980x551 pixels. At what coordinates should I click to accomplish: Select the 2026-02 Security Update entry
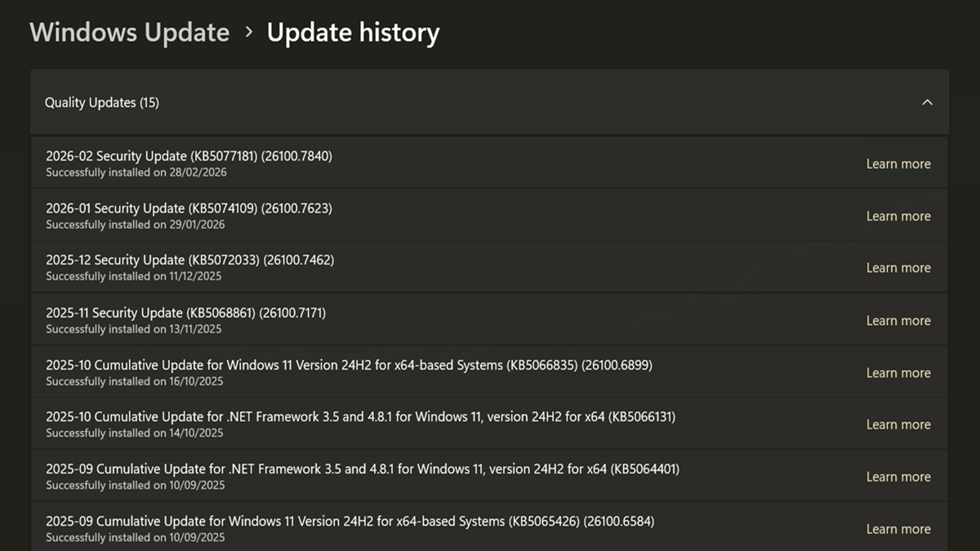[x=189, y=156]
